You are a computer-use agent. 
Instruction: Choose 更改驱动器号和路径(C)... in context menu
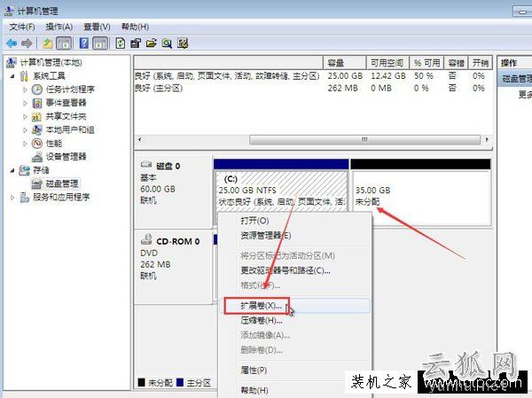tap(294, 270)
